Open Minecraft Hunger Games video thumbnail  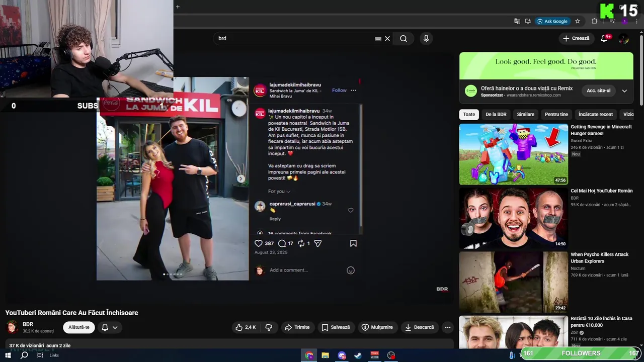(x=513, y=154)
